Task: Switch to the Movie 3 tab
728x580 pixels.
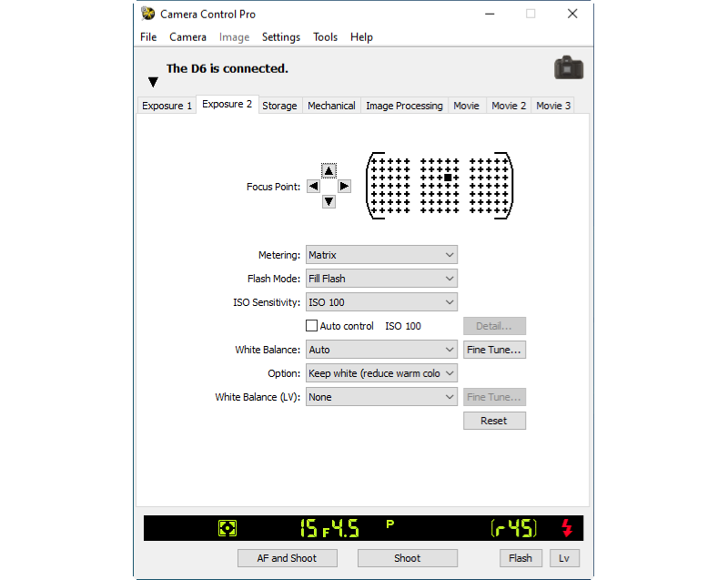Action: click(x=553, y=106)
